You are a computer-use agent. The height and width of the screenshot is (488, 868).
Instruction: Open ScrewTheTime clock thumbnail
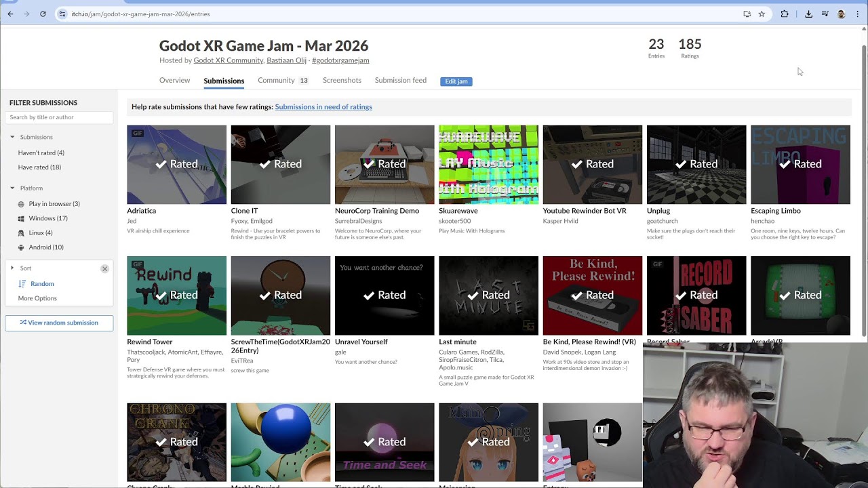[281, 296]
